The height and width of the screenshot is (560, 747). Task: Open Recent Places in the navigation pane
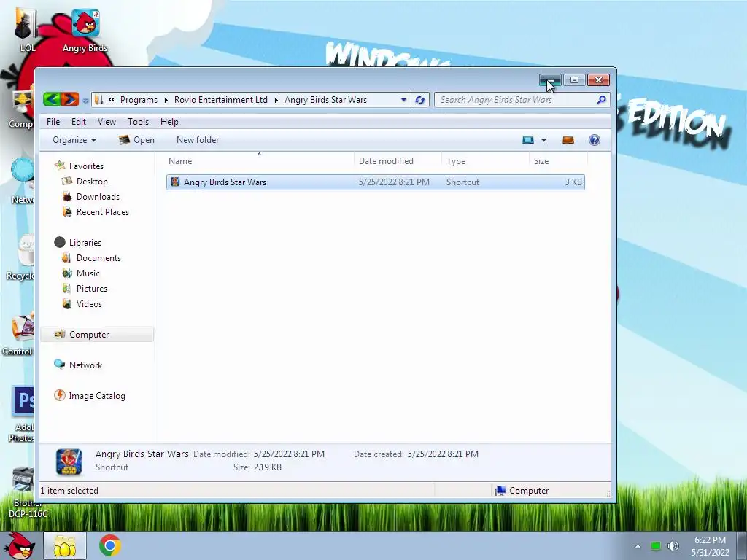(102, 212)
